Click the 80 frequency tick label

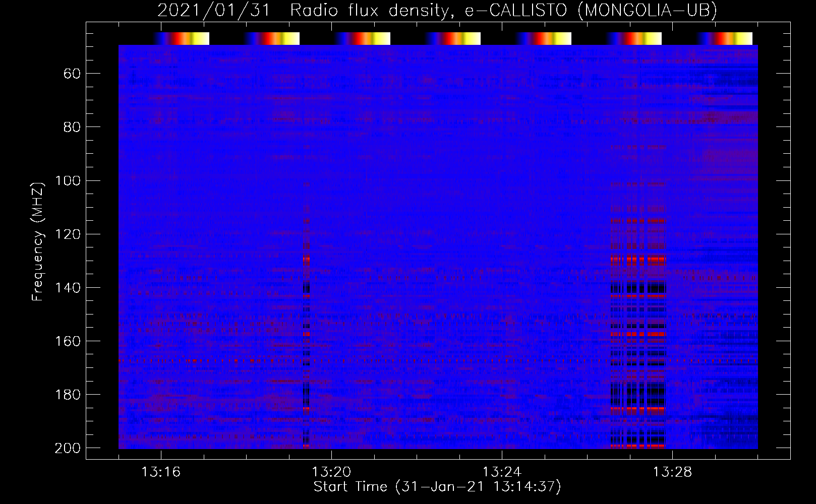(x=72, y=128)
